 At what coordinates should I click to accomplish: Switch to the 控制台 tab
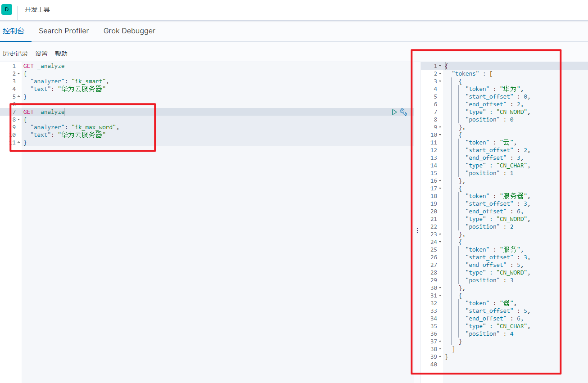coord(14,31)
